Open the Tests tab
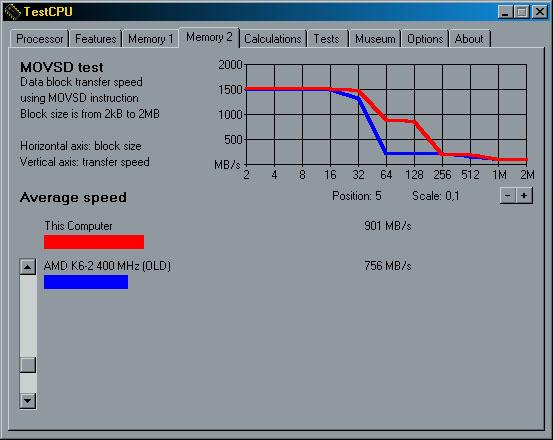 point(327,38)
